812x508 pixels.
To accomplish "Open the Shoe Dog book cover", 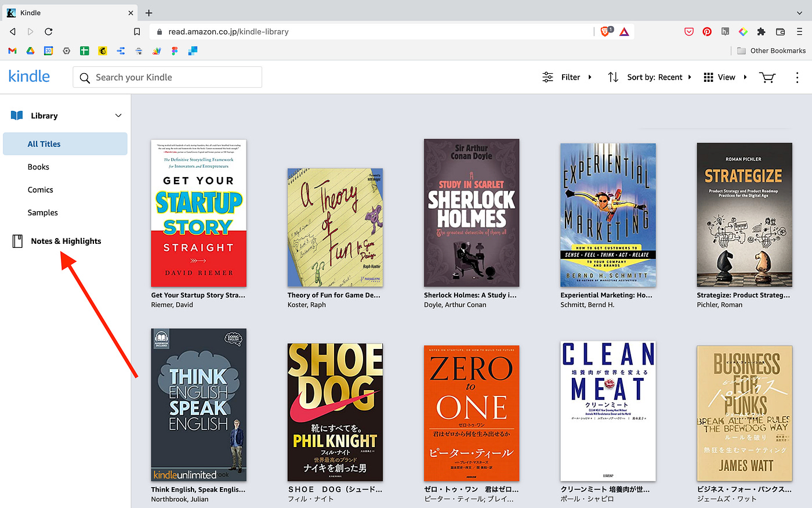I will coord(335,412).
